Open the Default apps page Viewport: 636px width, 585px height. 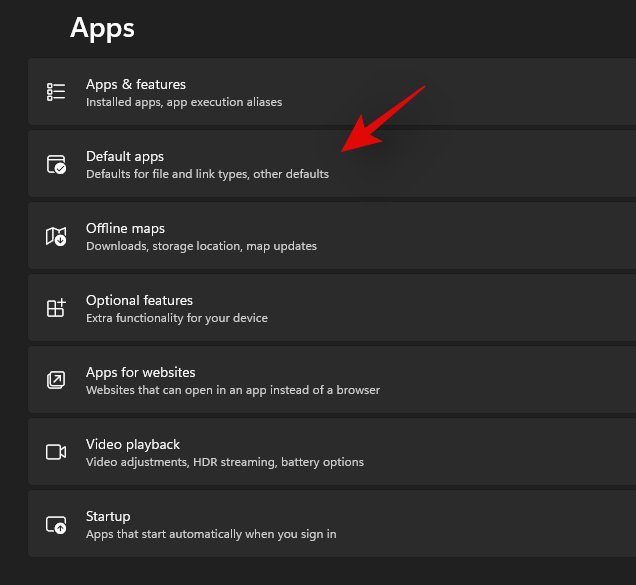click(125, 157)
